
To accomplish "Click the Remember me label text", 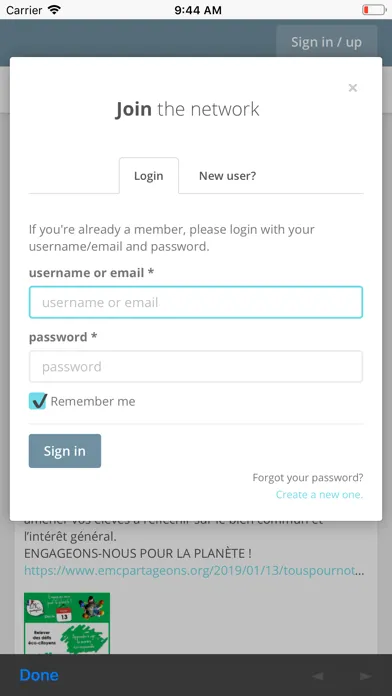I will (x=93, y=402).
